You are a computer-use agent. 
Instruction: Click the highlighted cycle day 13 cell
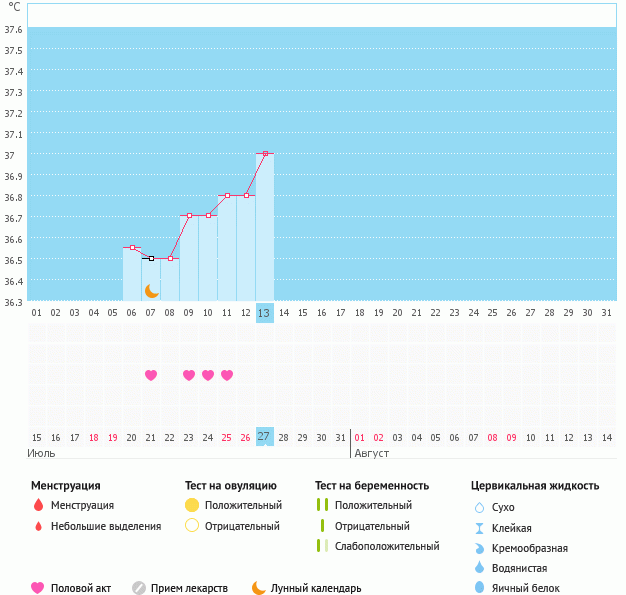[x=264, y=312]
